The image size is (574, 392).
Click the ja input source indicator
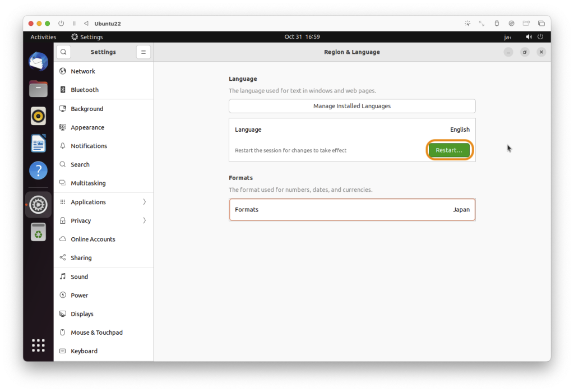(x=507, y=37)
